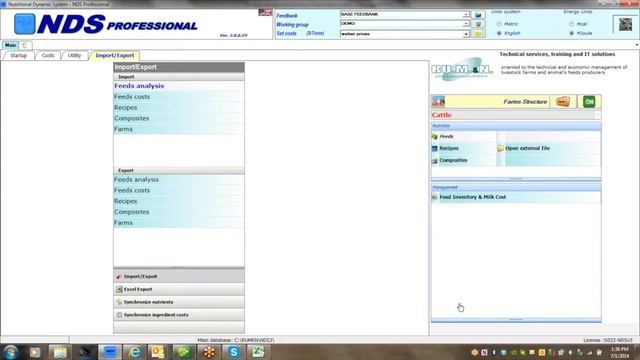Viewport: 640px width, 360px height.
Task: Click the NDS blue logo square
Action: tap(24, 24)
